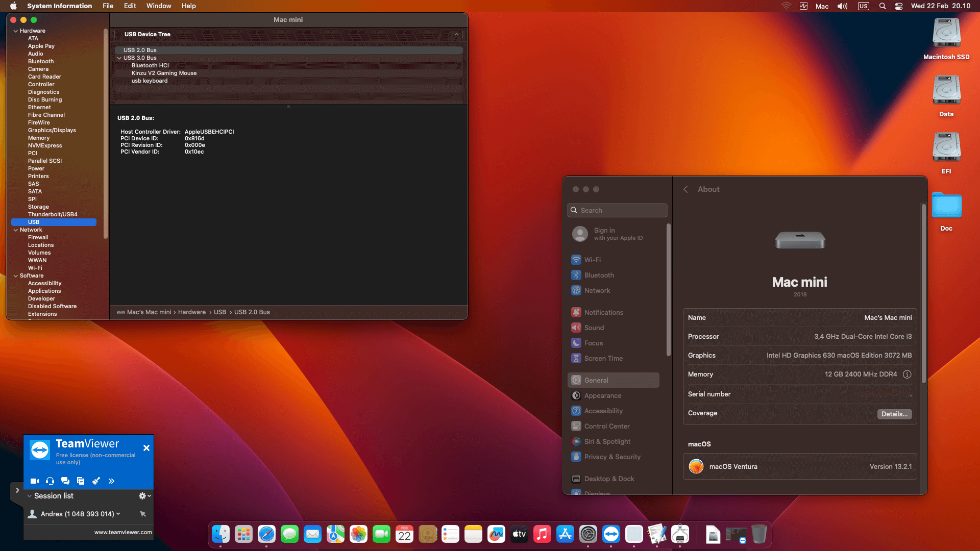Click the volume icon in the menu bar
Viewport: 980px width, 551px height.
[842, 6]
